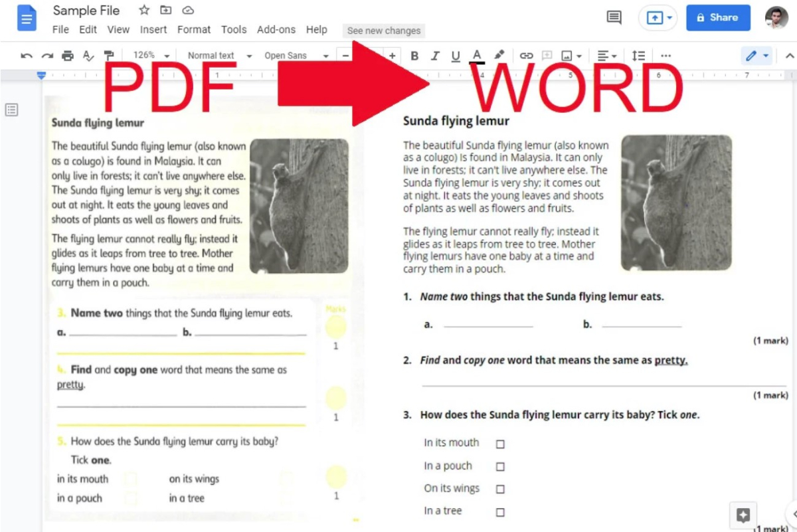Viewport: 797px width, 532px height.
Task: Open the Format menu
Action: (194, 29)
